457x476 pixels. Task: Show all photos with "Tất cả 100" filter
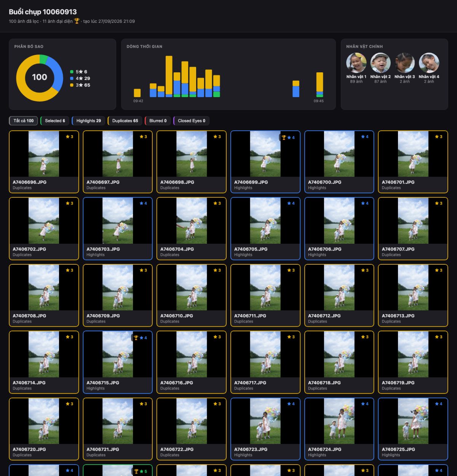click(x=24, y=121)
